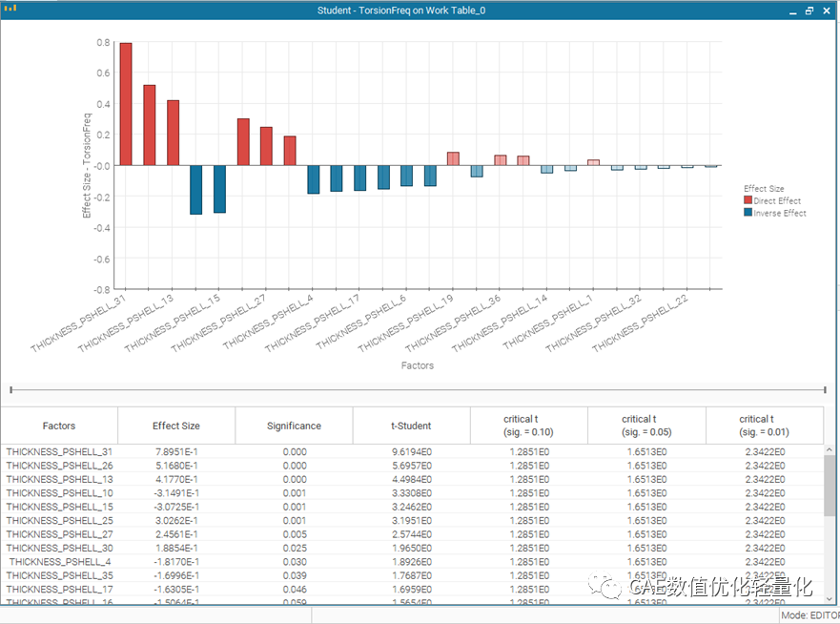
Task: Click t-Student value 5.6957E0
Action: pos(412,466)
